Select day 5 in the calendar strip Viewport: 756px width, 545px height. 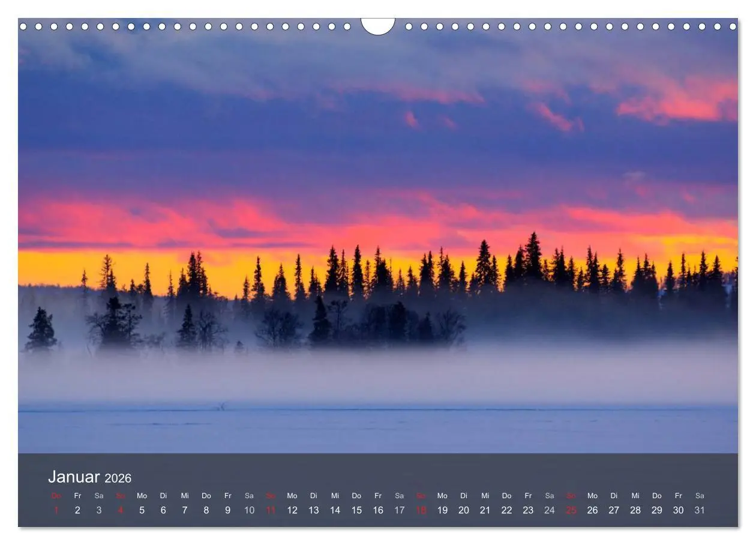tap(142, 510)
